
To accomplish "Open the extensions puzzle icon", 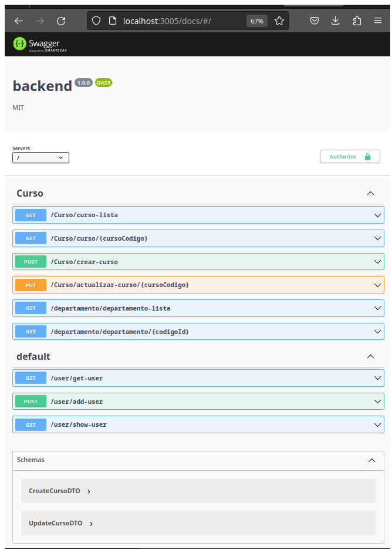I will point(357,21).
